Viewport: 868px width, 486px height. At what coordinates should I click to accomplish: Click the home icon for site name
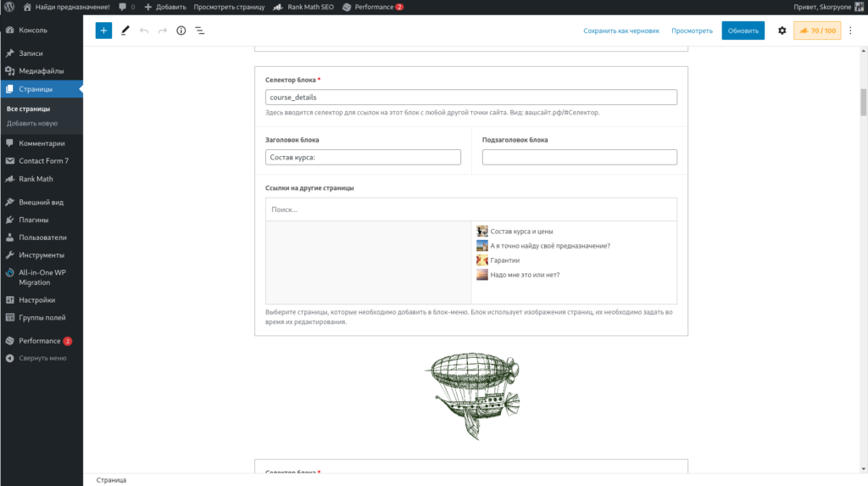click(27, 7)
